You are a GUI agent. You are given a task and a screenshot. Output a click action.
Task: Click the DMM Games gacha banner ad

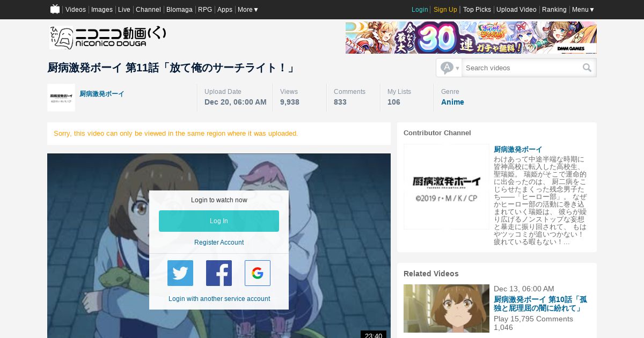471,38
